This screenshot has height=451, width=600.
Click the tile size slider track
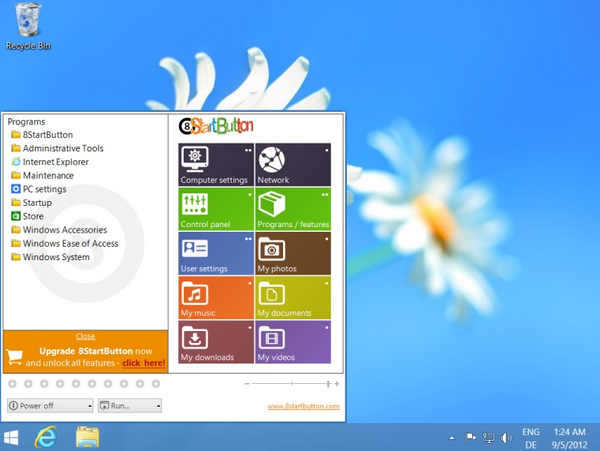[x=290, y=384]
